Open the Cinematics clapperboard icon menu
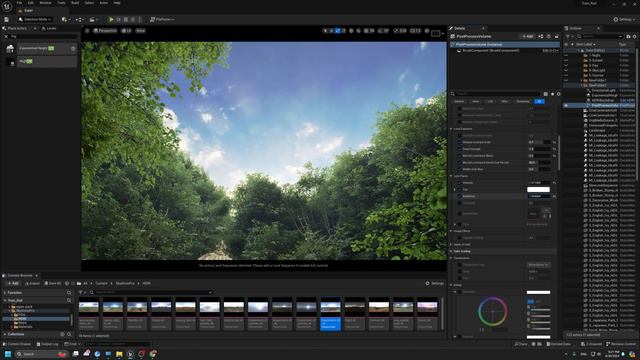Viewport: 640px width, 360px height. click(93, 19)
